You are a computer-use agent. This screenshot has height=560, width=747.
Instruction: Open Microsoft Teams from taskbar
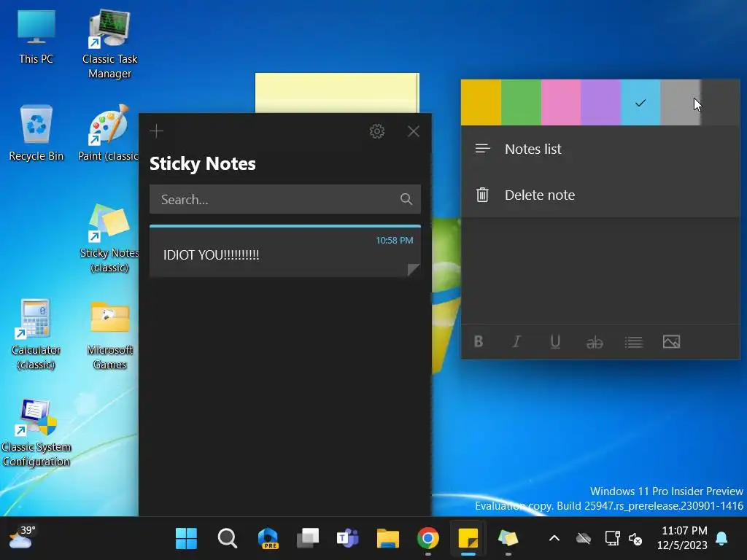click(x=348, y=539)
